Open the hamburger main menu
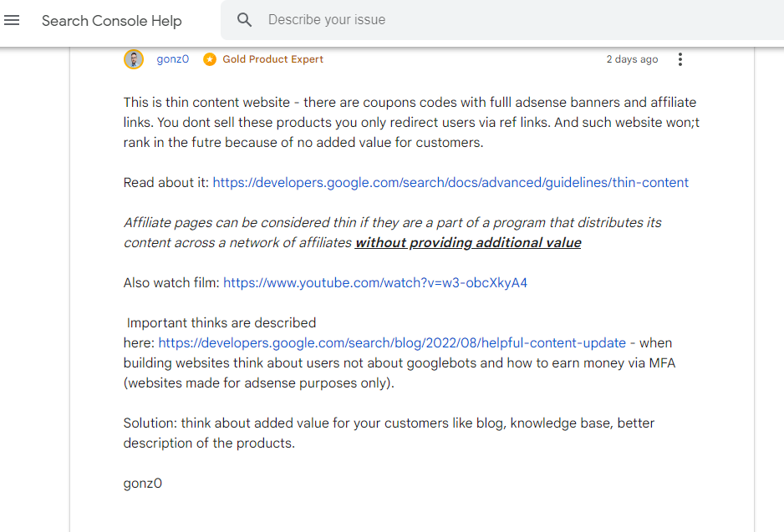Screen dimensions: 784x532 tap(12, 20)
